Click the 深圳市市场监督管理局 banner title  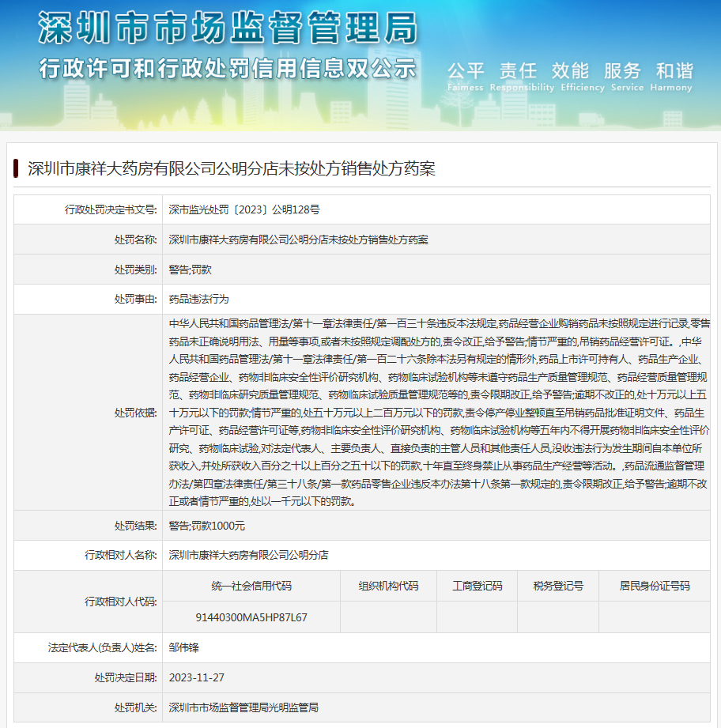[x=228, y=28]
